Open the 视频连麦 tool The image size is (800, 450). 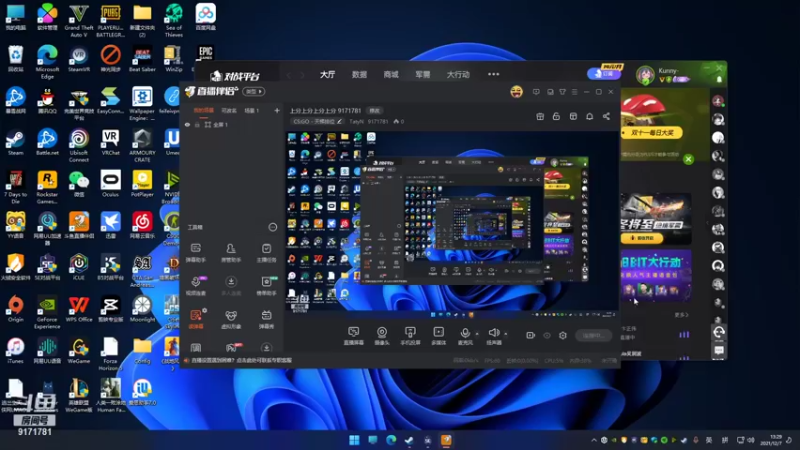point(196,286)
